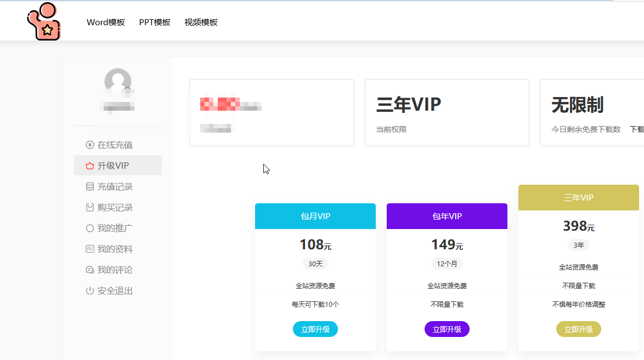The width and height of the screenshot is (644, 360).
Task: Click the 30天 duration badge
Action: click(315, 264)
